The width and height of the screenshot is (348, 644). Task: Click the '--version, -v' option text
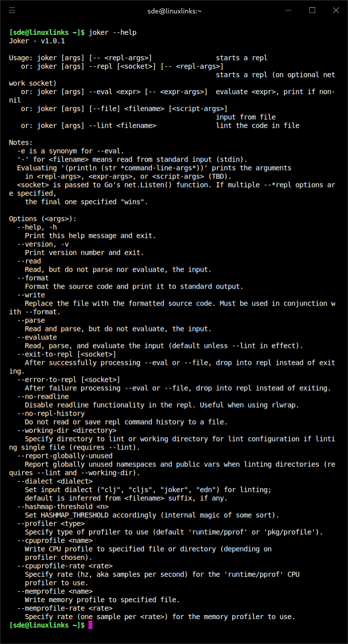click(x=43, y=244)
